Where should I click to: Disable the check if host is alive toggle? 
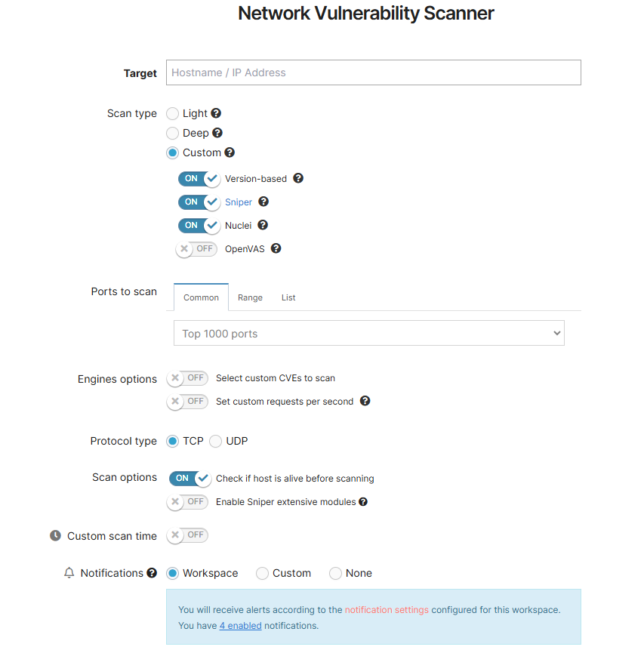[x=190, y=479]
